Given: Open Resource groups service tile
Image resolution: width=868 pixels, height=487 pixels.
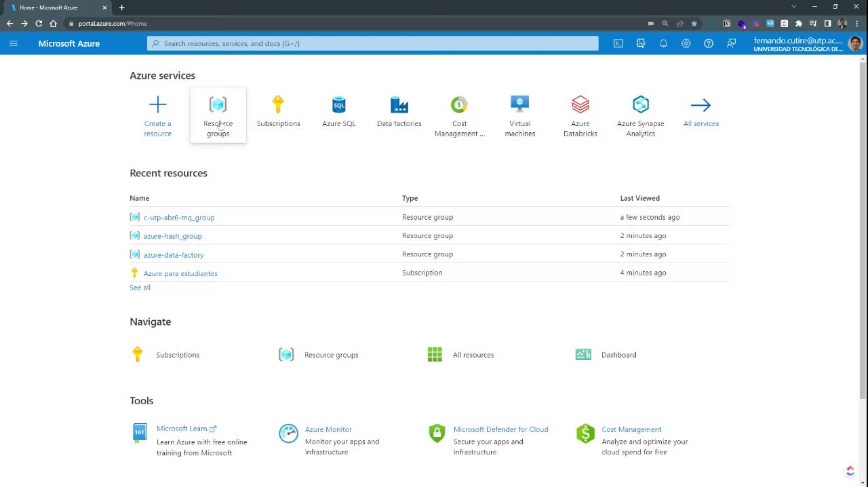Looking at the screenshot, I should click(218, 115).
